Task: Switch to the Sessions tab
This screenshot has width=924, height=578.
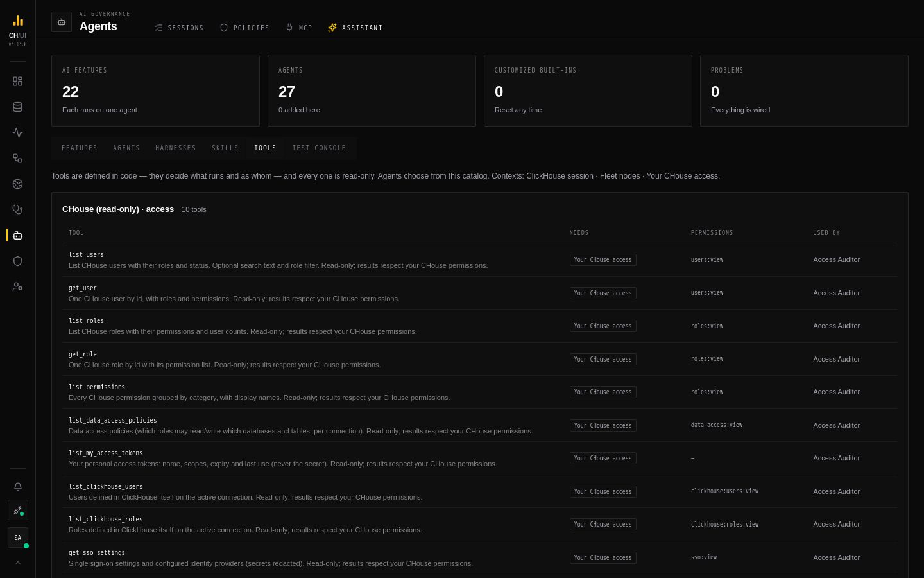Action: (x=179, y=28)
